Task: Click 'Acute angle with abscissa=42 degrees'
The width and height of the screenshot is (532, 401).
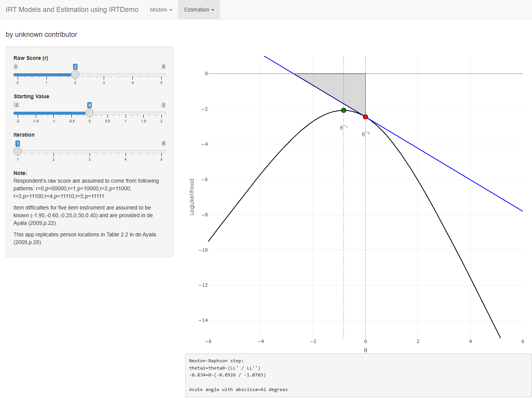Action: coord(238,389)
